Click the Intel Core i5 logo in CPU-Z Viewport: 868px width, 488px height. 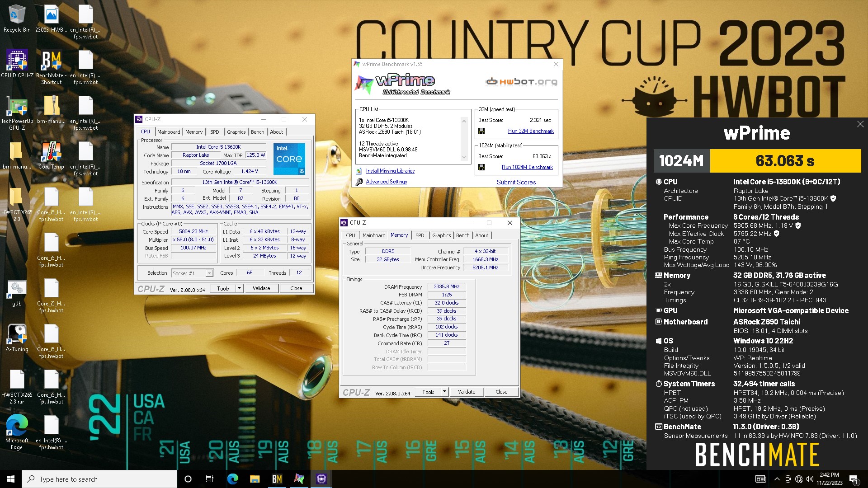[x=289, y=159]
